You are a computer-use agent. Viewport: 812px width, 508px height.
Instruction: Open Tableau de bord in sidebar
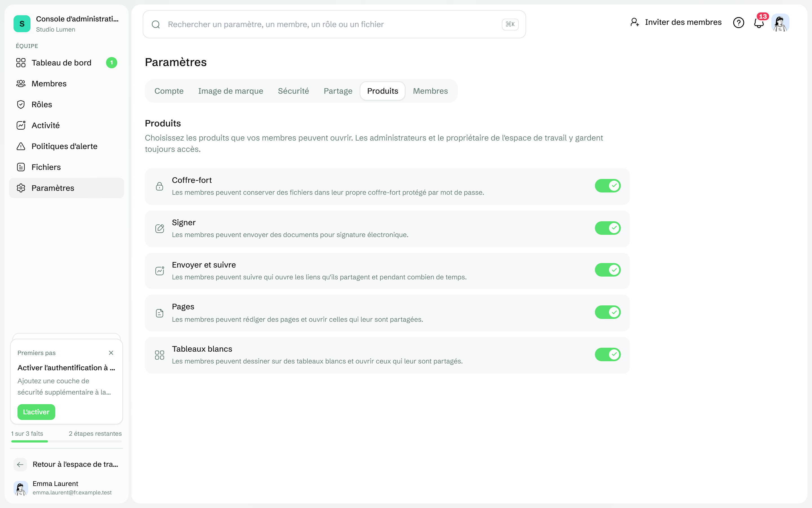[x=67, y=63]
